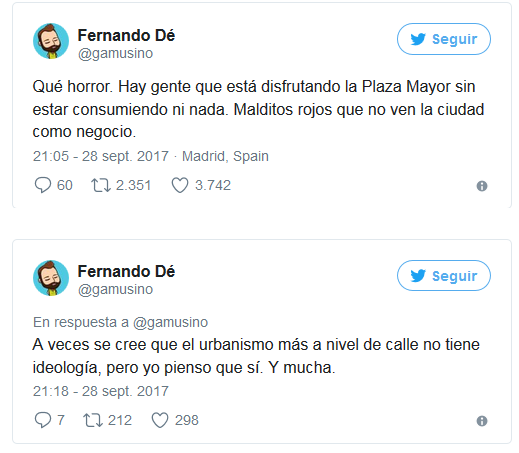Click the reply icon on first tweet
519x453 pixels.
(x=43, y=185)
